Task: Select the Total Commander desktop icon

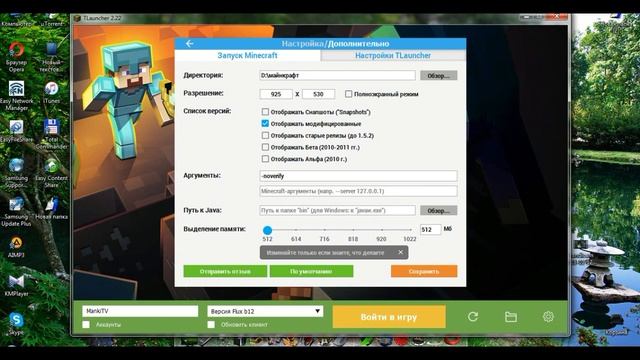Action: (51, 134)
